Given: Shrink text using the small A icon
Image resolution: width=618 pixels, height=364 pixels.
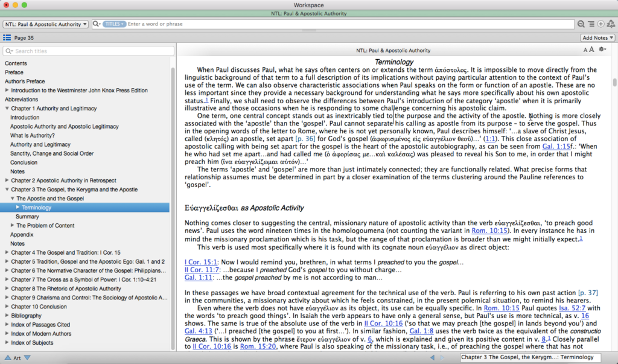Looking at the screenshot, I should (x=585, y=48).
